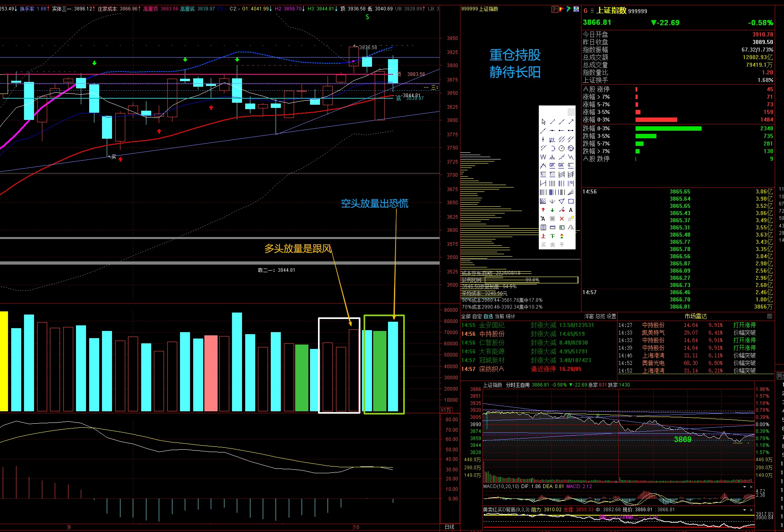Close the drawing tools palette
This screenshot has height=532, width=784.
(x=571, y=112)
